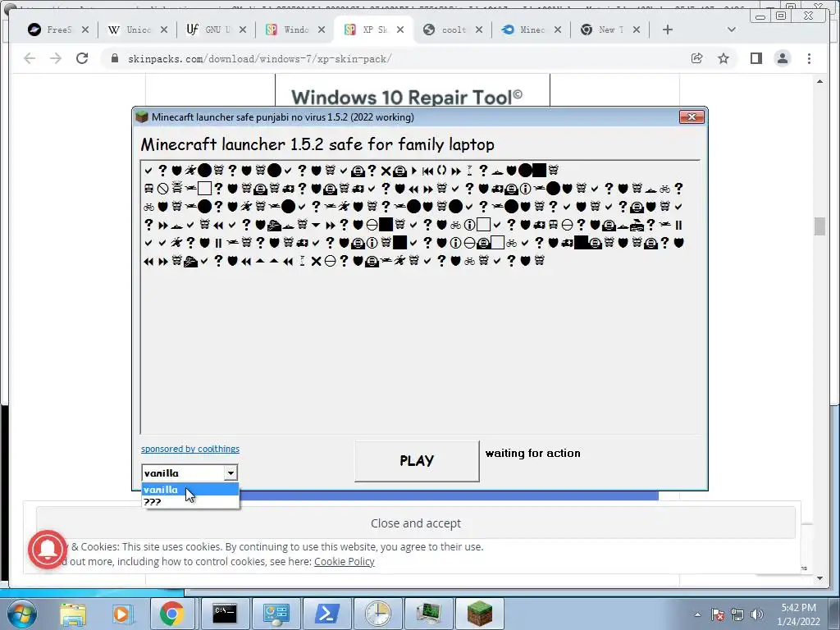Launch Windows Media Player from taskbar
This screenshot has width=840, height=630.
point(121,614)
